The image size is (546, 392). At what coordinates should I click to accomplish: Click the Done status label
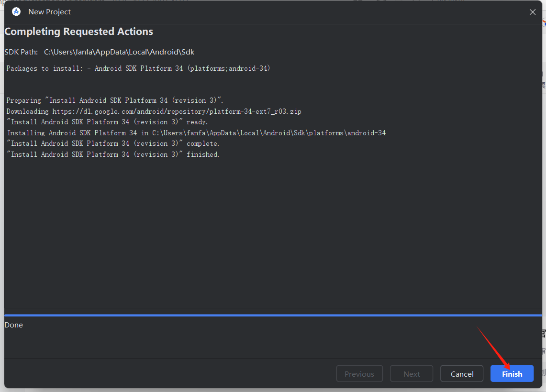(14, 325)
